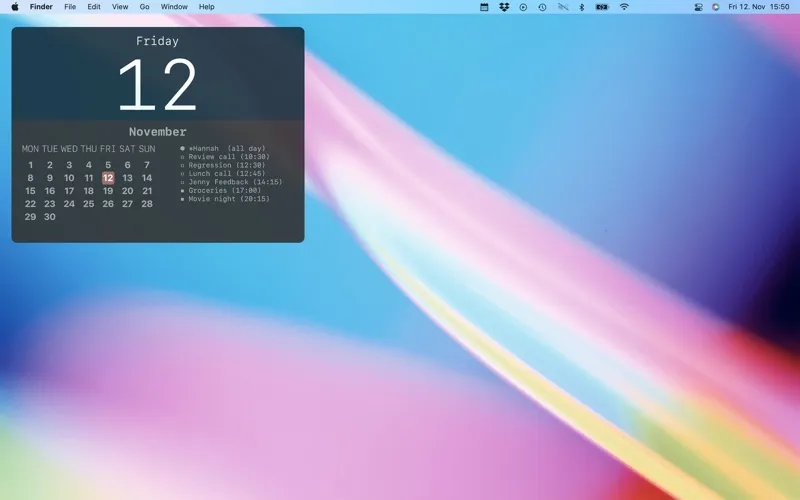Open the Window menu
The height and width of the screenshot is (500, 800).
174,7
